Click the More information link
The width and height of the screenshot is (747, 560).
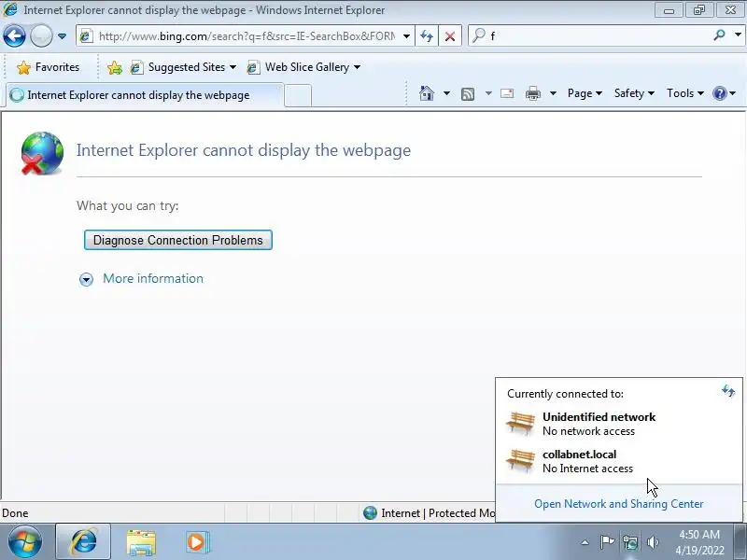[x=153, y=278]
